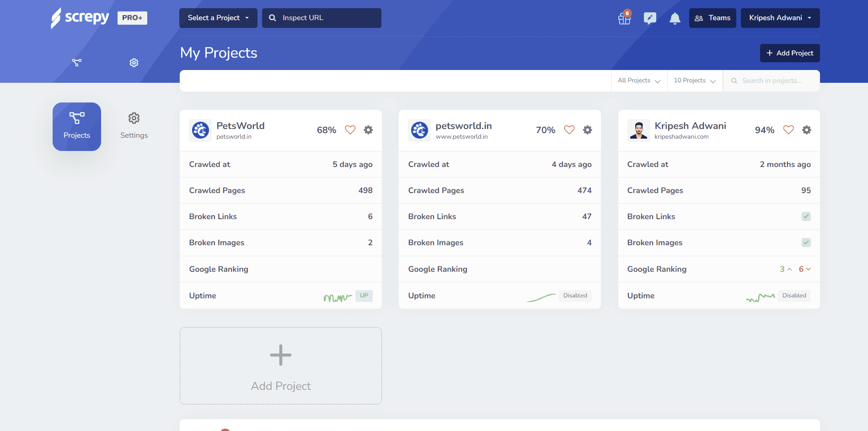The width and height of the screenshot is (868, 431).
Task: Click the Google Ranking down indicator 6
Action: pos(805,269)
